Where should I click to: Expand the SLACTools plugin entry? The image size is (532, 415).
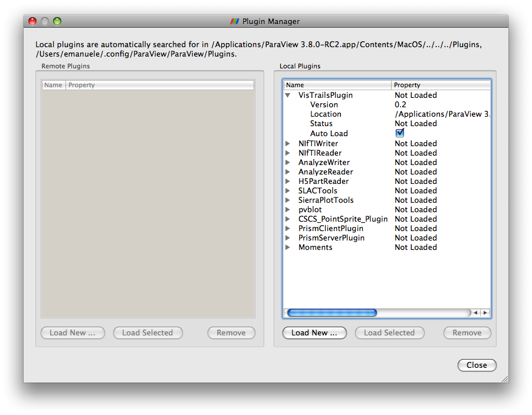288,190
